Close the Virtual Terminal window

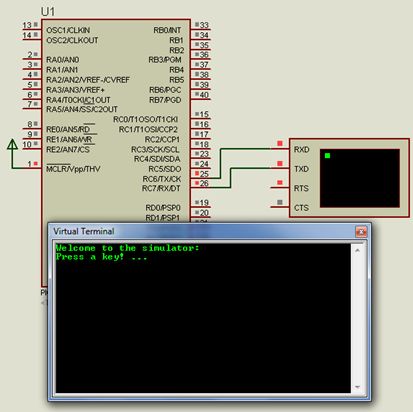click(x=361, y=231)
